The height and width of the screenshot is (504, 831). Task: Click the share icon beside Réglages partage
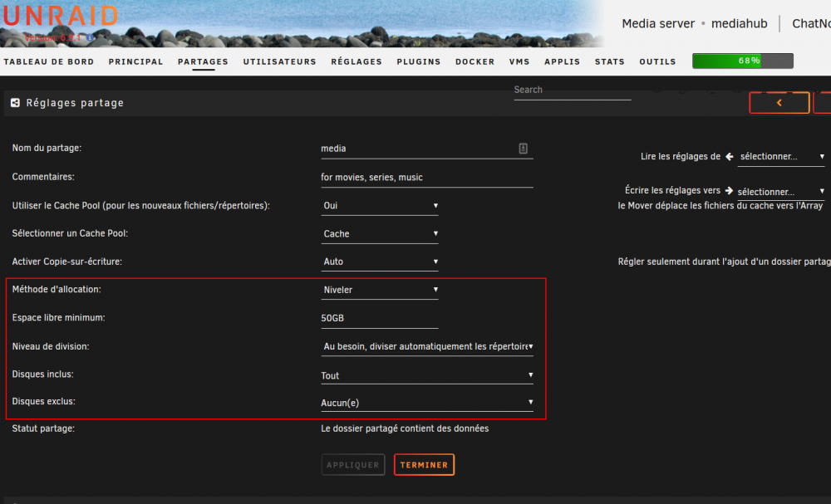[x=15, y=103]
